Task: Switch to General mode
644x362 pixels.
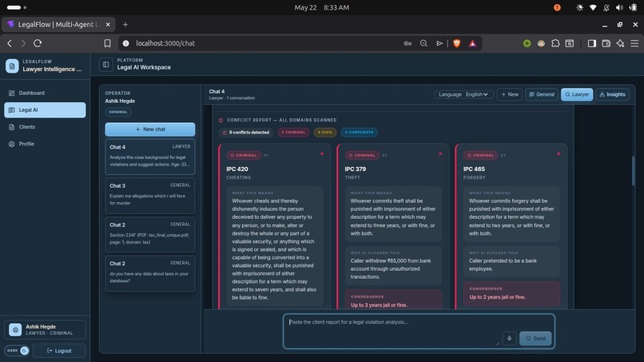Action: click(542, 94)
